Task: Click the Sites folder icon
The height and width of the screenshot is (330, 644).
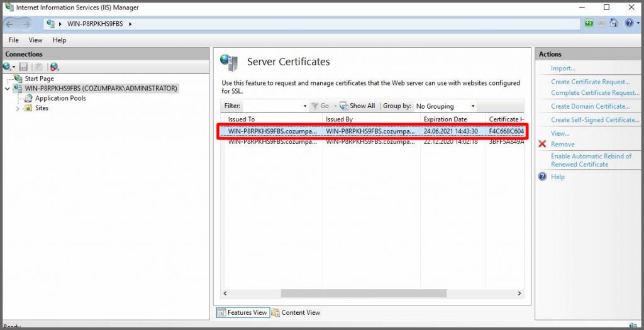Action: tap(28, 108)
